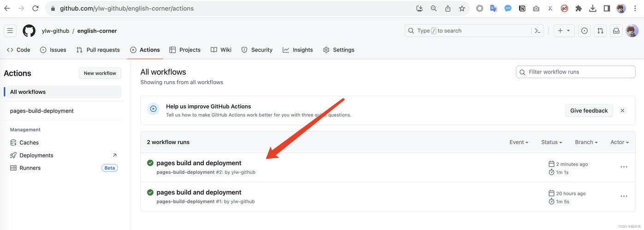Open the hamburger navigation menu

(10, 31)
